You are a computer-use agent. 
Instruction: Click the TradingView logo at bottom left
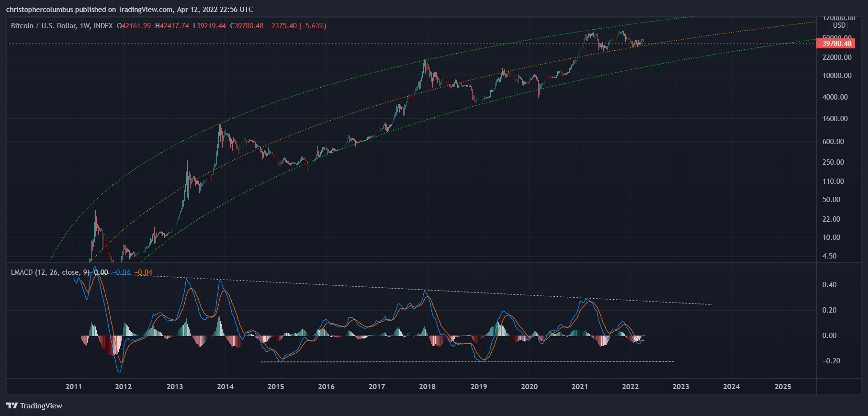point(34,405)
